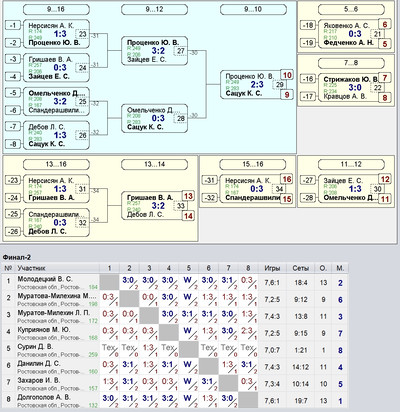Select match 30 Зайцев vs Омельченко
Image resolution: width=400 pixels, height=412 pixels.
[351, 189]
